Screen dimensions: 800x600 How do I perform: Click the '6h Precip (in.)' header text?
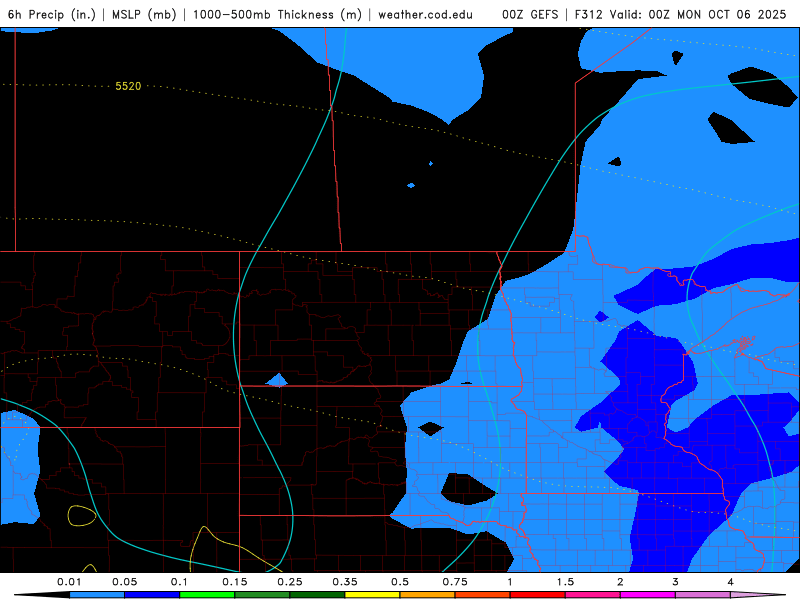[x=52, y=14]
